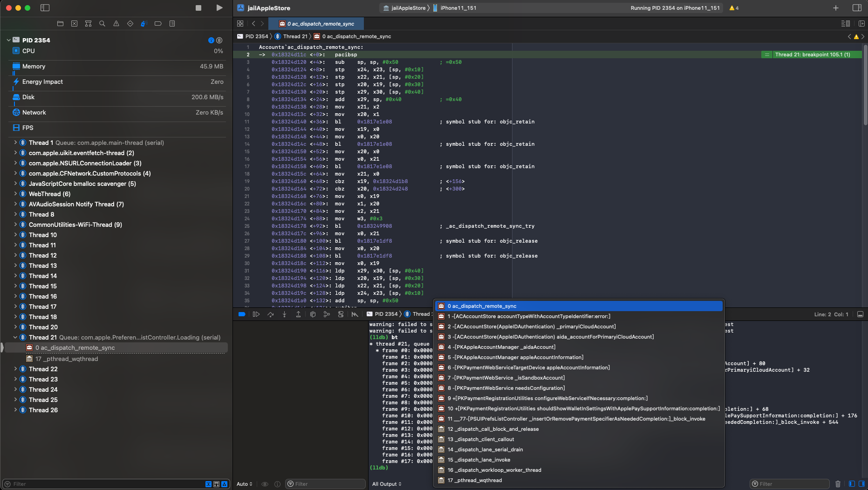Click the plus button in title bar

(836, 8)
